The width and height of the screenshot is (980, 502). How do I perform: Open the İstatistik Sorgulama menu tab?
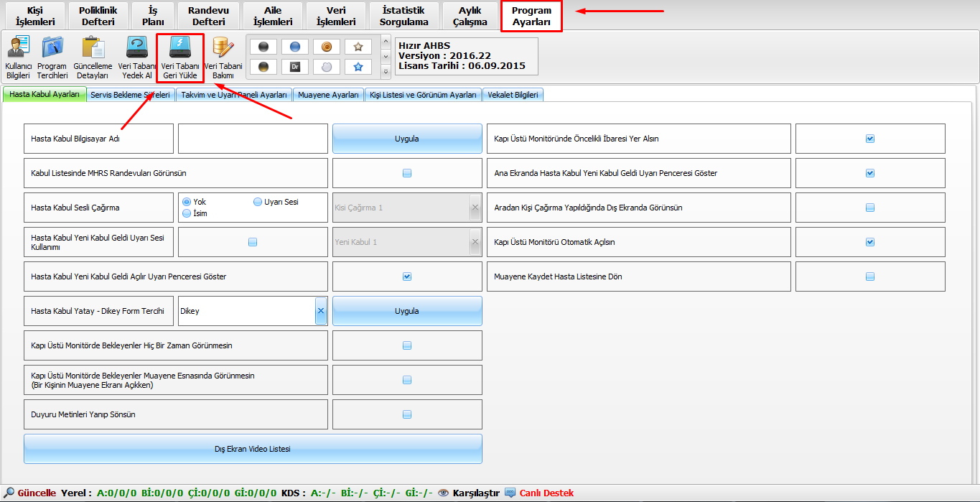click(403, 16)
